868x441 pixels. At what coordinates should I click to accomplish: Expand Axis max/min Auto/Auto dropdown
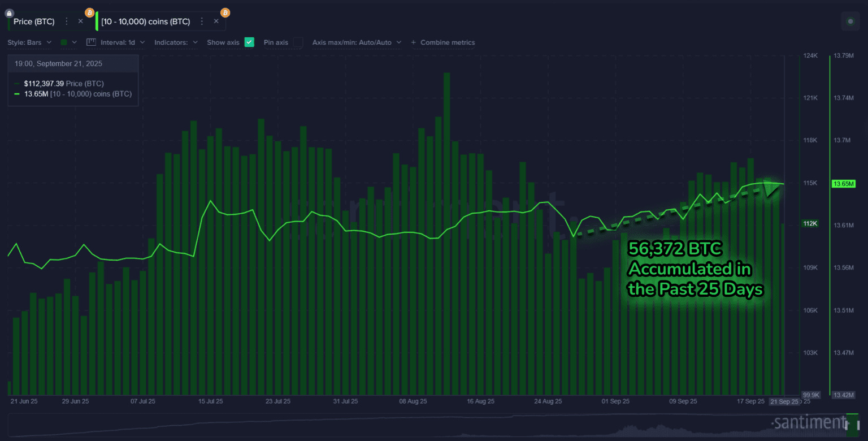pos(357,42)
